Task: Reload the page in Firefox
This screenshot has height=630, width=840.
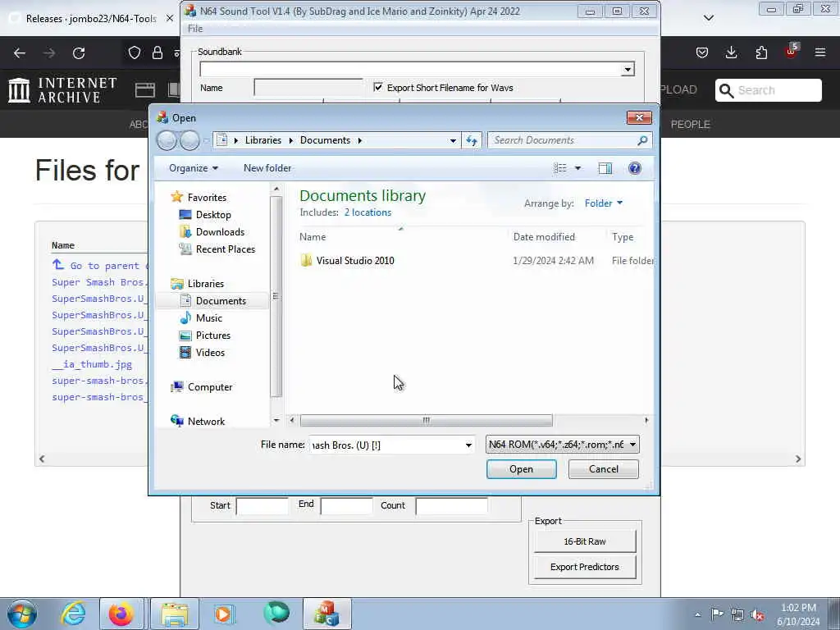Action: tap(79, 53)
